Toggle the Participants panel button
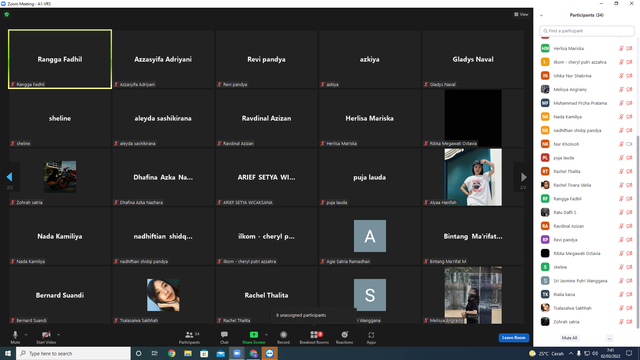 (189, 337)
